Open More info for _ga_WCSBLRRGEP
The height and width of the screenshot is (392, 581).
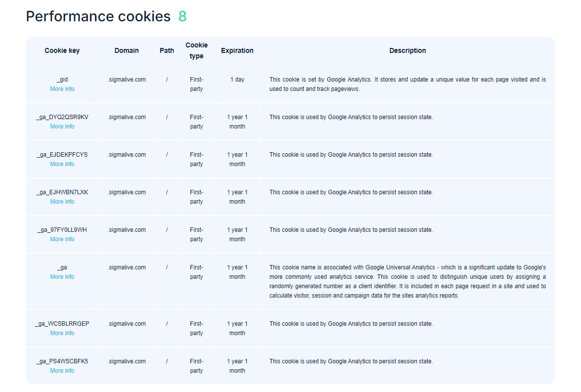[x=62, y=333]
